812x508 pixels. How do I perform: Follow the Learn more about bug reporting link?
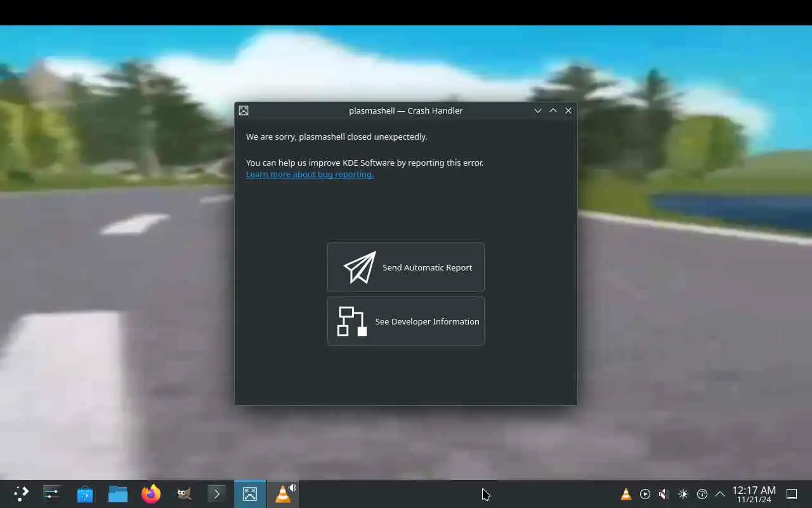point(310,174)
